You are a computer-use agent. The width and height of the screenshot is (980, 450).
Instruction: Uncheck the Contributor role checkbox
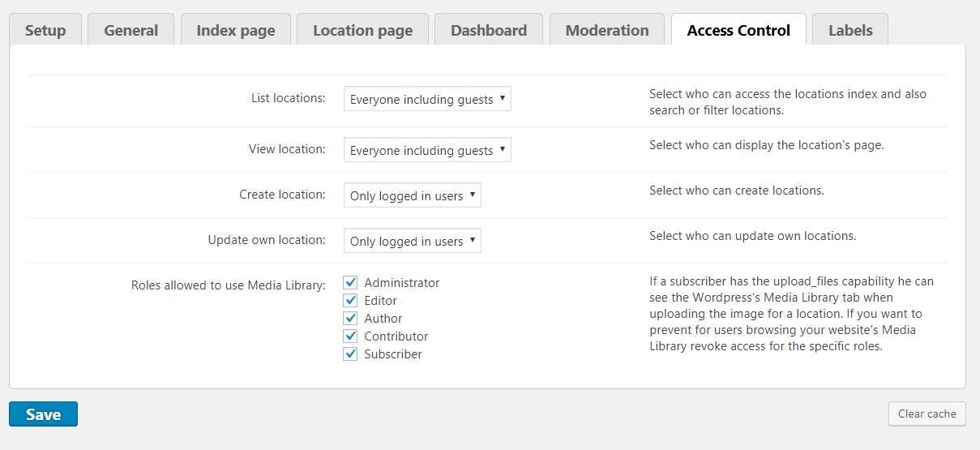pyautogui.click(x=350, y=336)
